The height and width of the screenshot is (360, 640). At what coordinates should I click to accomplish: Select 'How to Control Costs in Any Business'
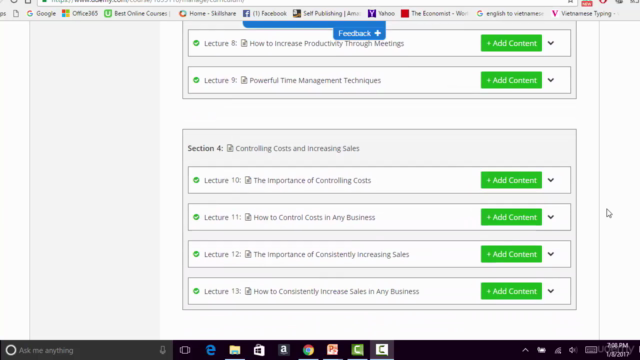(314, 217)
